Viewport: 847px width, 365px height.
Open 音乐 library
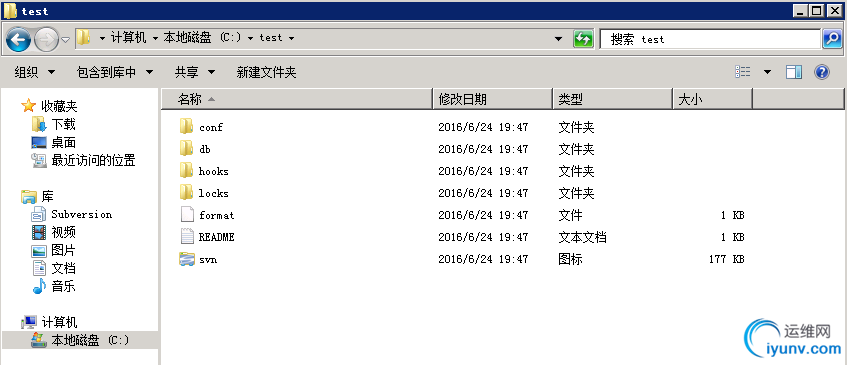click(64, 286)
